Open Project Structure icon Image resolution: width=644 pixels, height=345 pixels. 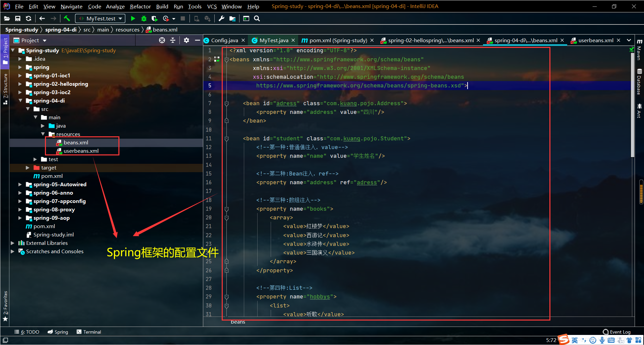point(232,19)
